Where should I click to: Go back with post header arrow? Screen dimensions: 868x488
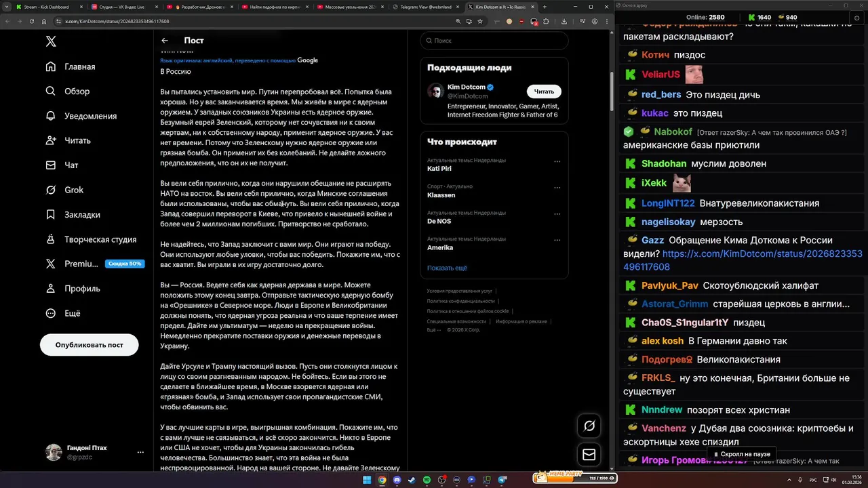coord(165,41)
